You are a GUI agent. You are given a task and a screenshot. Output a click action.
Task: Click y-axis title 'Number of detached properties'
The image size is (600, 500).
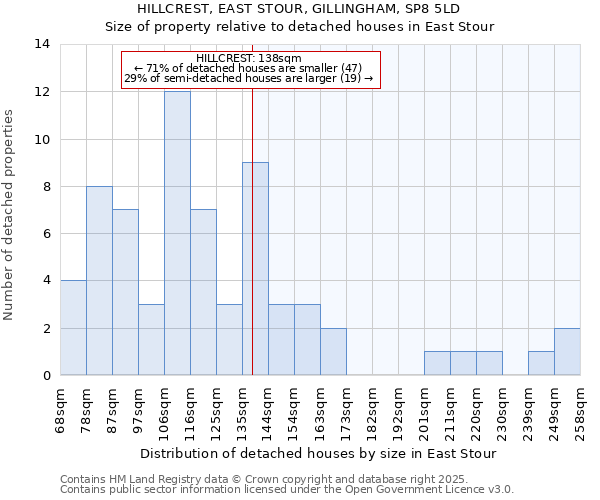coord(8,215)
